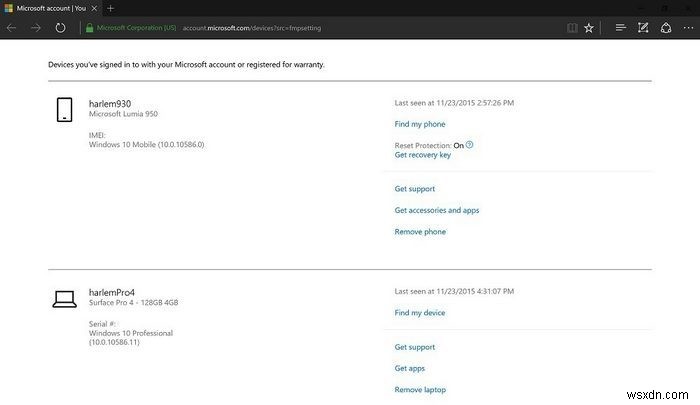Click the Reset Protection help icon

(x=470, y=144)
